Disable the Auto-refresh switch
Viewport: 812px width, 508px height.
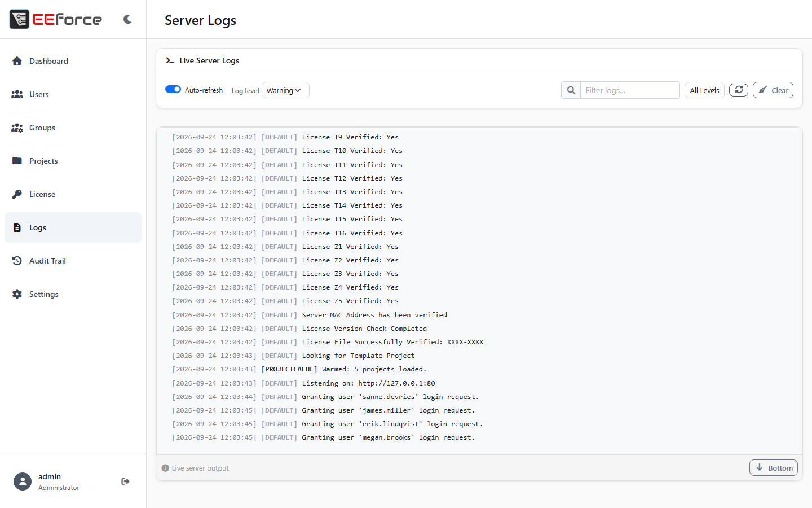pos(173,89)
